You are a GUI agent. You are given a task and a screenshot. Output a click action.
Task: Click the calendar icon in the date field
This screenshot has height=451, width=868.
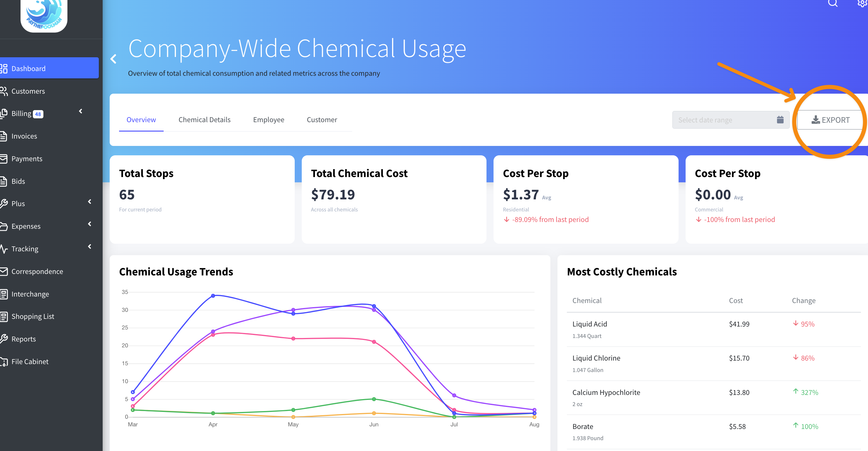[x=780, y=120]
